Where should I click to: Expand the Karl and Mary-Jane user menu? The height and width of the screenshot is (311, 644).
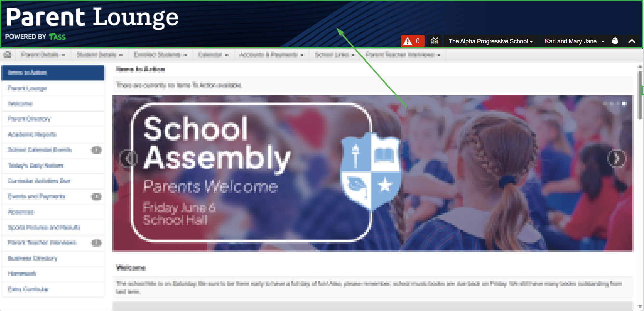click(x=574, y=41)
